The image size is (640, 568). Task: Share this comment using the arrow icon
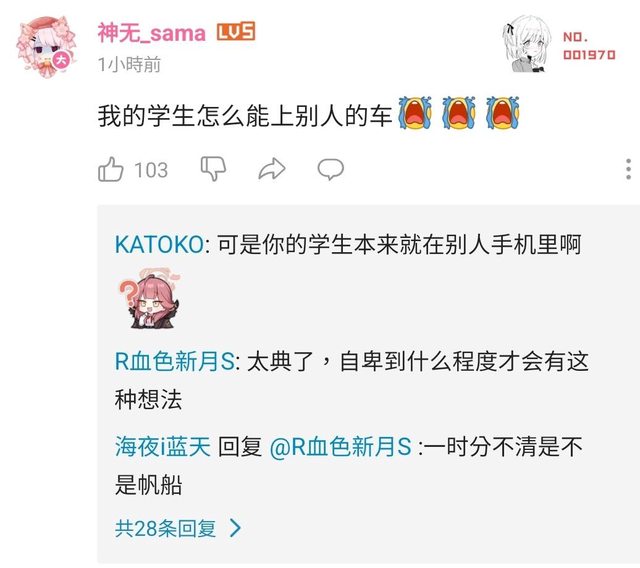(x=272, y=169)
